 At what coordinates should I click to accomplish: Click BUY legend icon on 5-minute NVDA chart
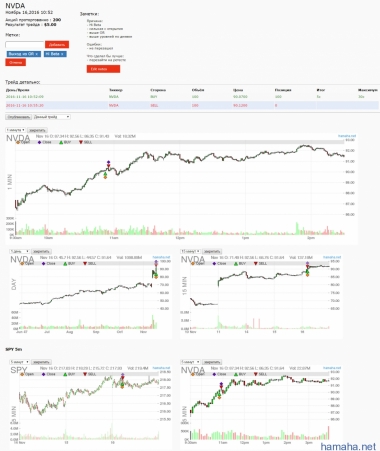point(236,374)
